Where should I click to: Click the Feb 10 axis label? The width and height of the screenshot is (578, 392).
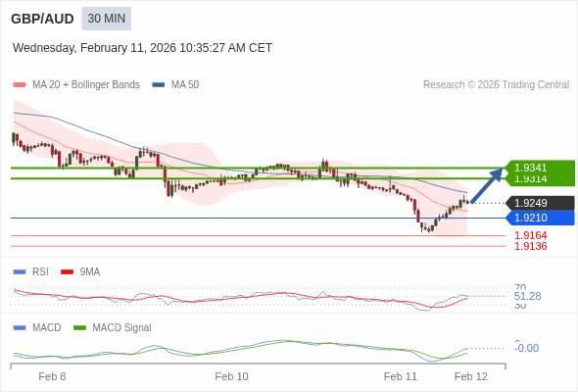point(231,376)
